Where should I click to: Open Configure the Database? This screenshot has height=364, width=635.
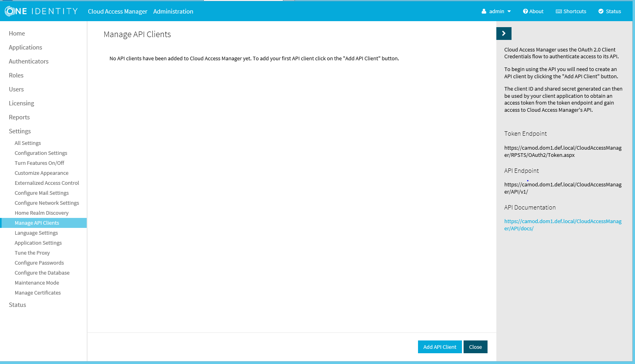42,273
